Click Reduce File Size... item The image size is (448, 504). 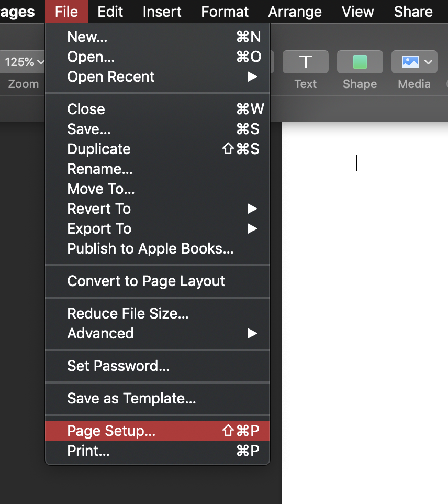tap(128, 313)
